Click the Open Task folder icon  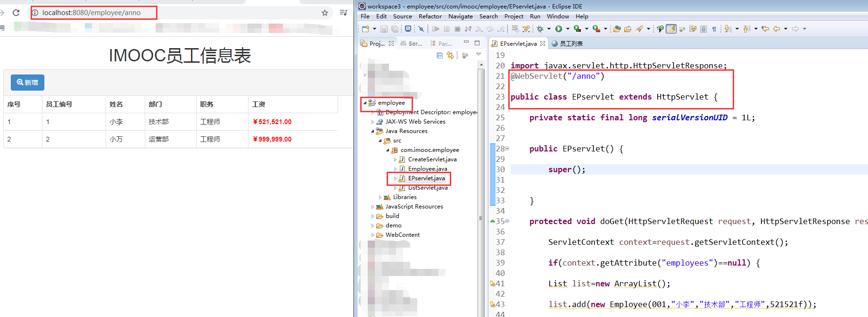tap(628, 29)
